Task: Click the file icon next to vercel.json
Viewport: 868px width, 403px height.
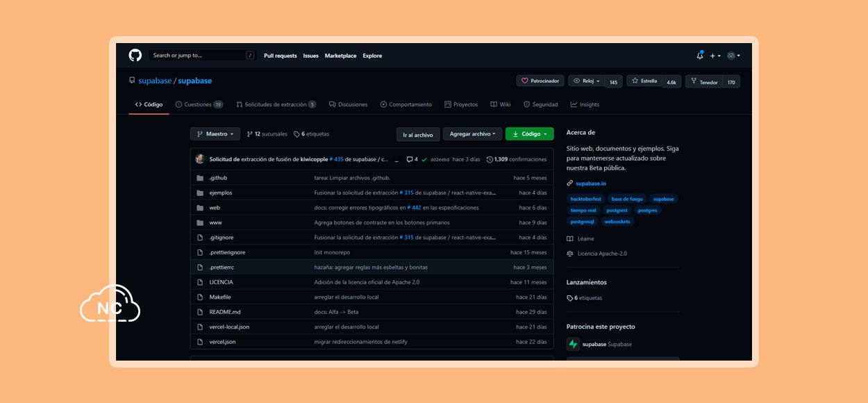Action: pos(200,342)
